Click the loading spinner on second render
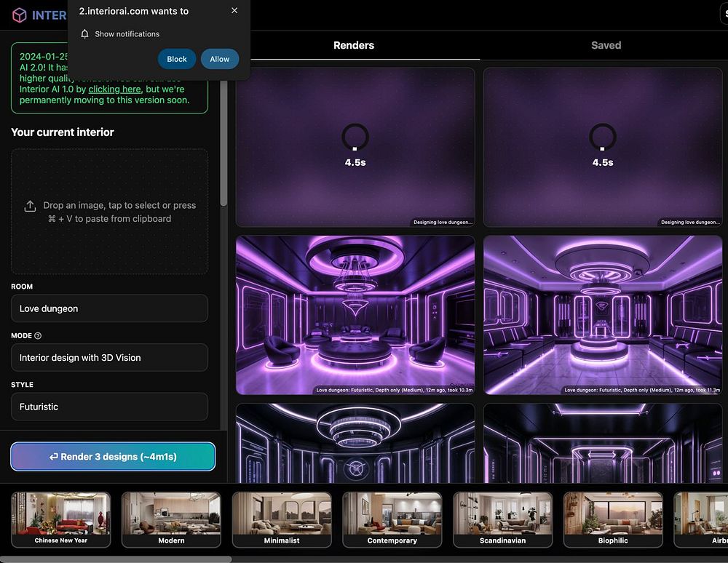Screen dimensions: 728x563 [x=603, y=137]
